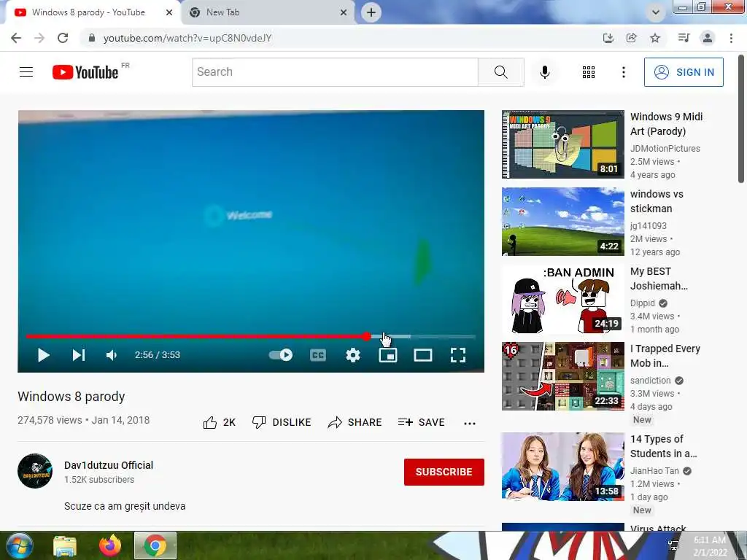747x560 pixels.
Task: Close the New Tab tab
Action: [344, 12]
